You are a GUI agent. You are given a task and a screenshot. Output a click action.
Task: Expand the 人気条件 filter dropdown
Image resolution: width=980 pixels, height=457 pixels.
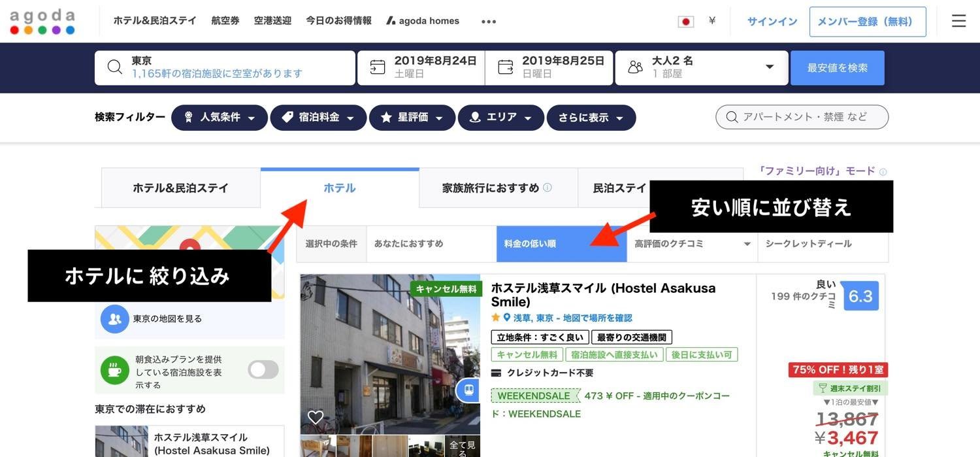220,118
